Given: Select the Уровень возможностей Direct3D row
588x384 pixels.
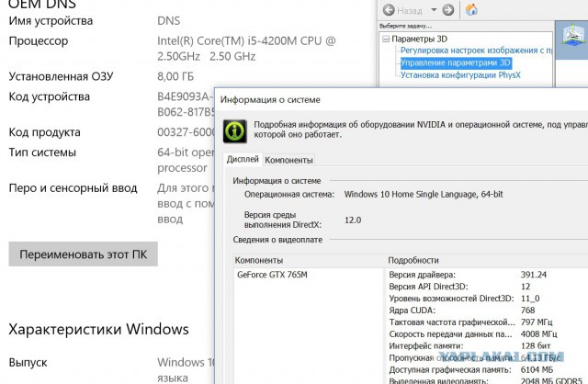Looking at the screenshot, I should point(488,299).
